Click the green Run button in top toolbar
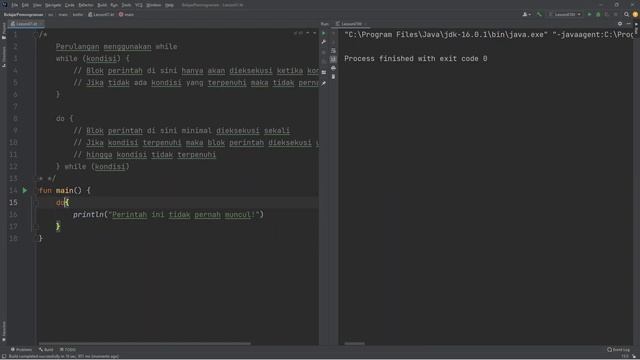This screenshot has height=360, width=640. pos(589,14)
